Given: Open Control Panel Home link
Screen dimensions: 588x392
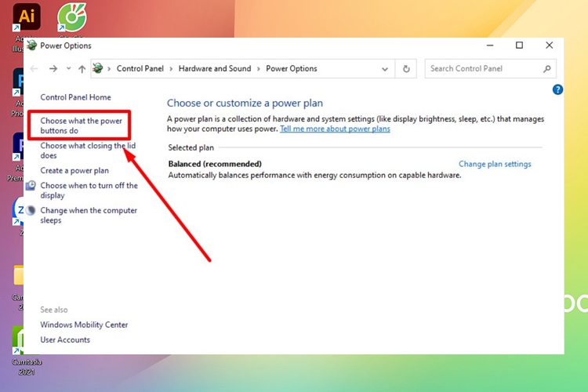Looking at the screenshot, I should click(76, 97).
